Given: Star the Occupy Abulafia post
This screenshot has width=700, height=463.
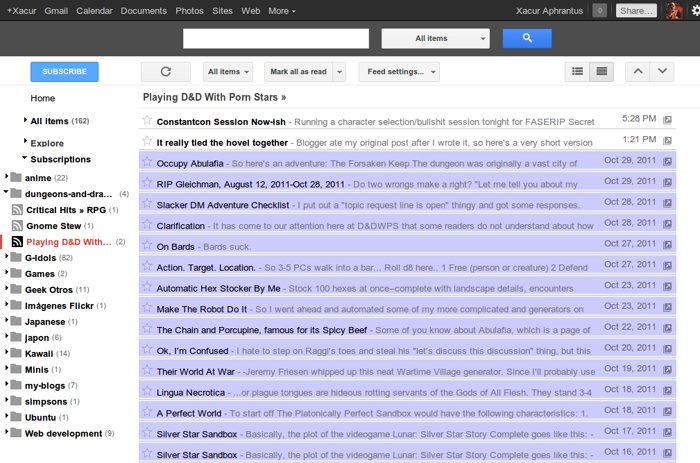Looking at the screenshot, I should (147, 162).
